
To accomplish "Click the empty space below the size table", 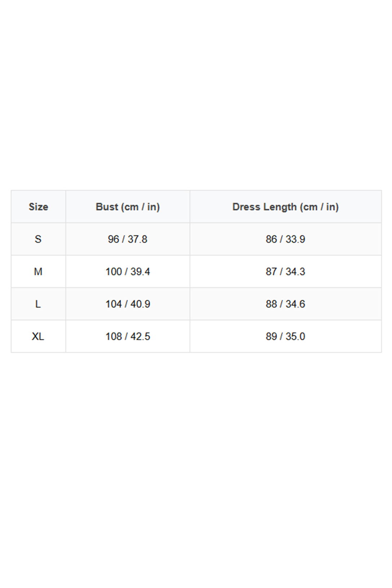I will click(196, 468).
